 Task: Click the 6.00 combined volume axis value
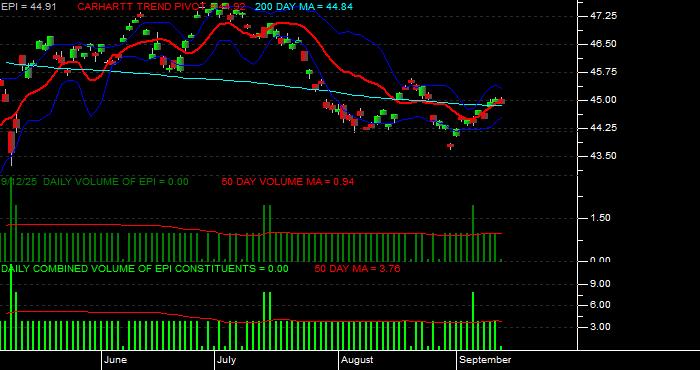[600, 305]
